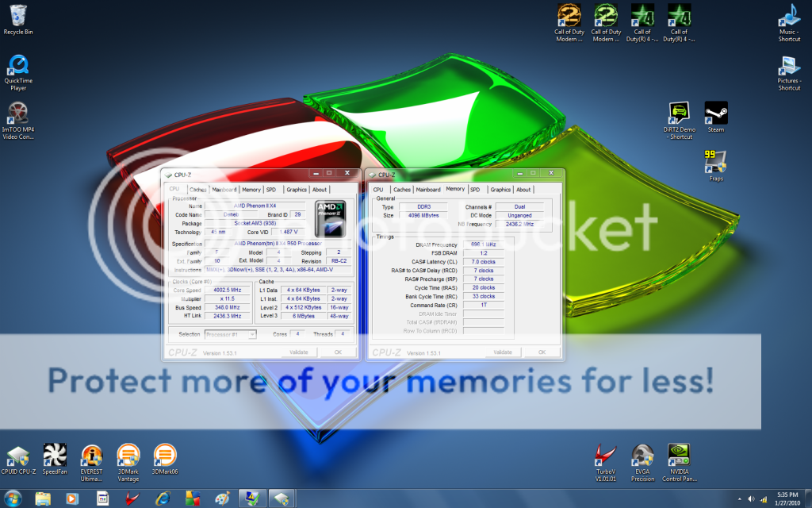Viewport: 812px width, 508px height.
Task: Click the Package value Socket AM3 (938)
Action: click(255, 223)
